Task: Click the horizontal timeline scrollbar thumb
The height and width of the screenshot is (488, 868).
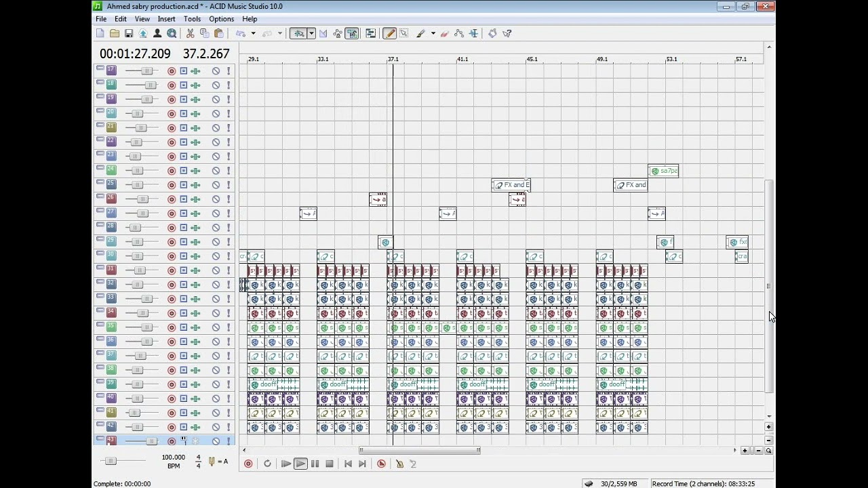Action: 420,450
